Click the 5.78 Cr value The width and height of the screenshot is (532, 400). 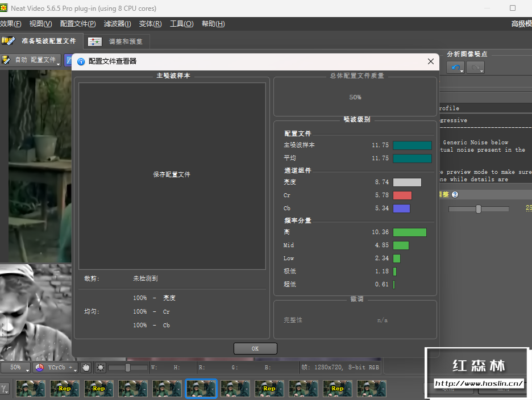click(x=382, y=195)
